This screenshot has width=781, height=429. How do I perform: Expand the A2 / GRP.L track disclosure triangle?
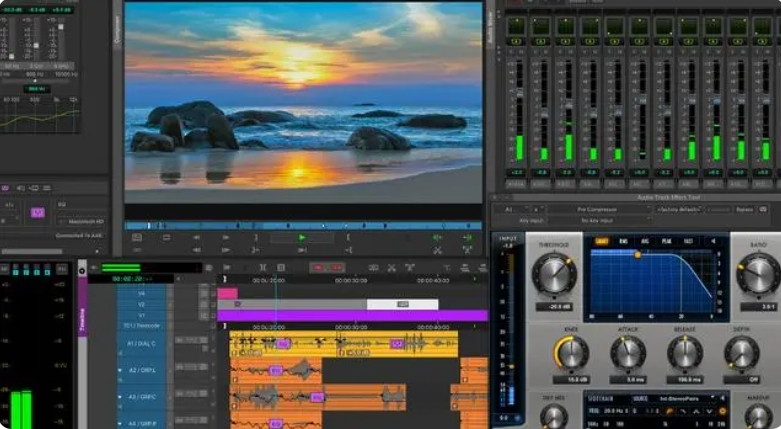(x=120, y=370)
